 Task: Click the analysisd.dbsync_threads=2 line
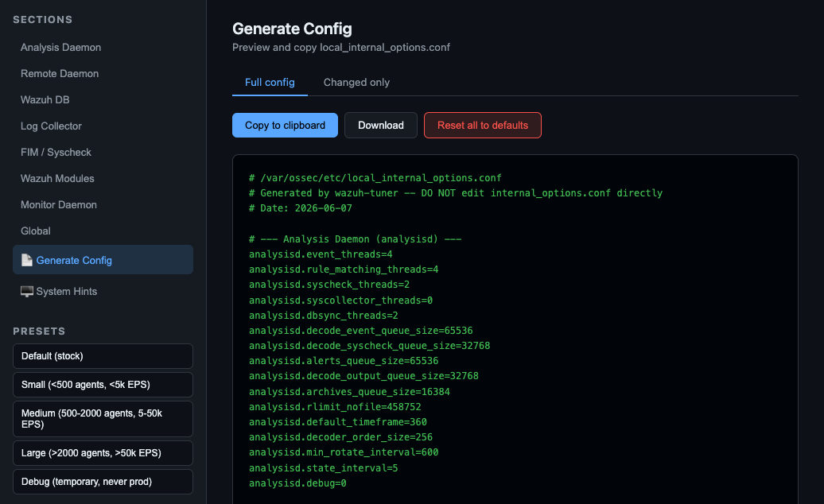[x=323, y=316]
